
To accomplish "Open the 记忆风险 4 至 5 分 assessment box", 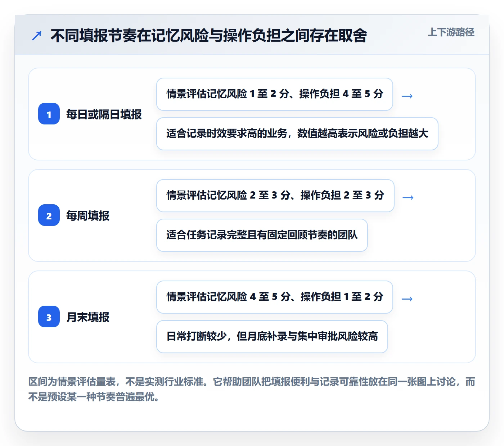I will coord(275,297).
